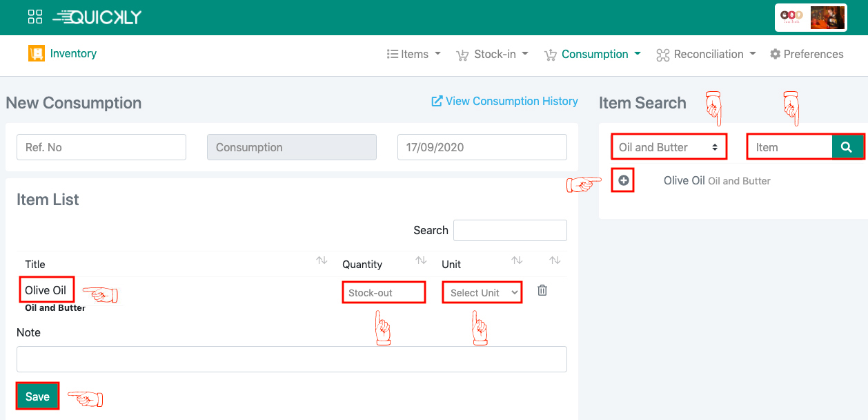Open the Reconciliation menu
The image size is (868, 420).
pos(706,54)
